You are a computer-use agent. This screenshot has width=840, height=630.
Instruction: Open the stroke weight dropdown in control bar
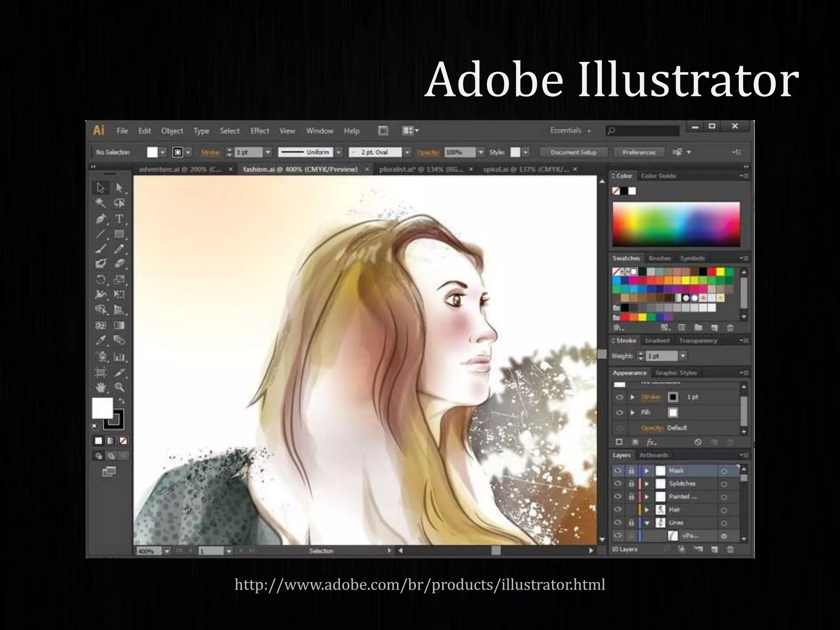tap(268, 152)
